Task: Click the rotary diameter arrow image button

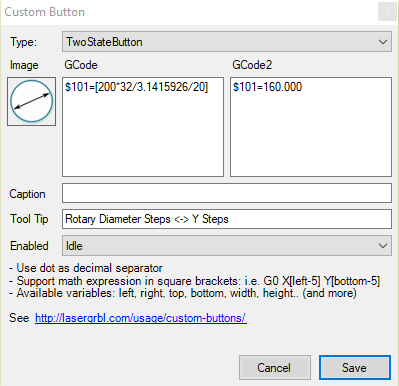Action: point(31,101)
